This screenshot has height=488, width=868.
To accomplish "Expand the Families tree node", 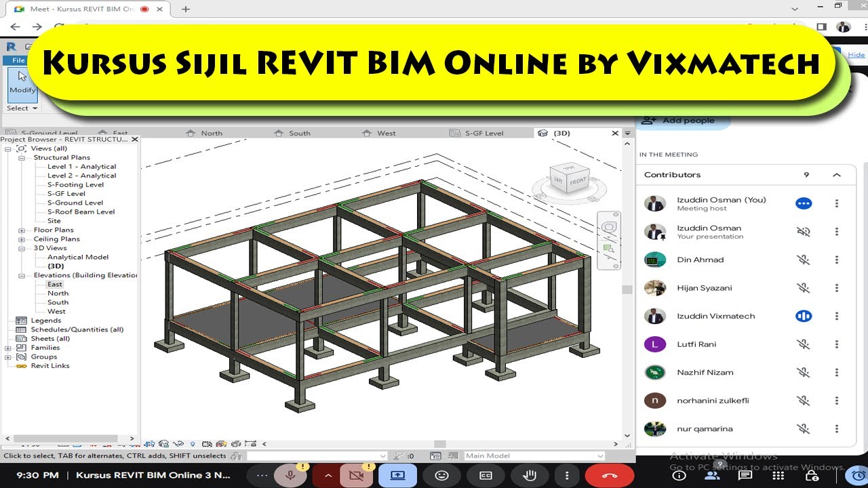I will click(x=8, y=348).
